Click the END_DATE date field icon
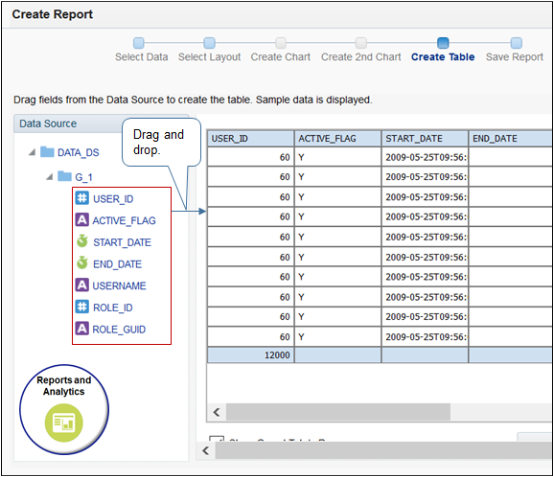 click(82, 263)
